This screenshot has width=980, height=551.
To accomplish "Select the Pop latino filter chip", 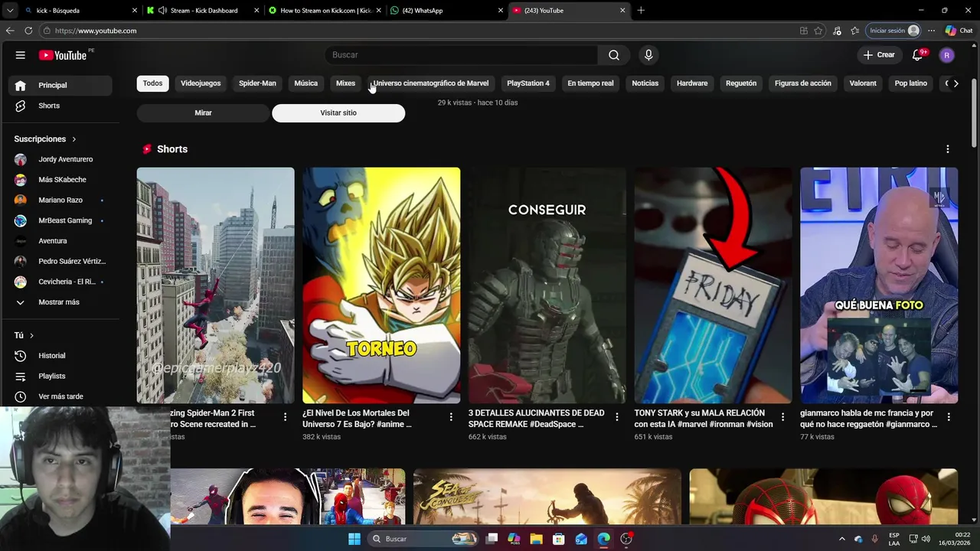I will pyautogui.click(x=911, y=83).
